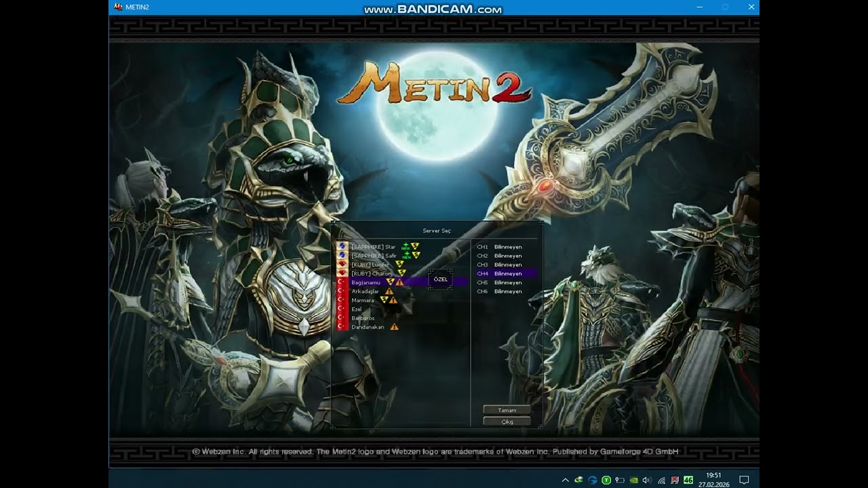Choose channel CH1 Bilinmeyen
Image resolution: width=868 pixels, height=488 pixels.
tap(500, 247)
